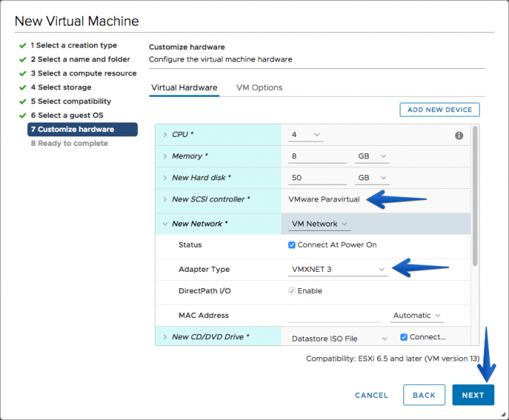Go to step 5 Select compatibility
Image resolution: width=509 pixels, height=420 pixels.
[x=70, y=101]
